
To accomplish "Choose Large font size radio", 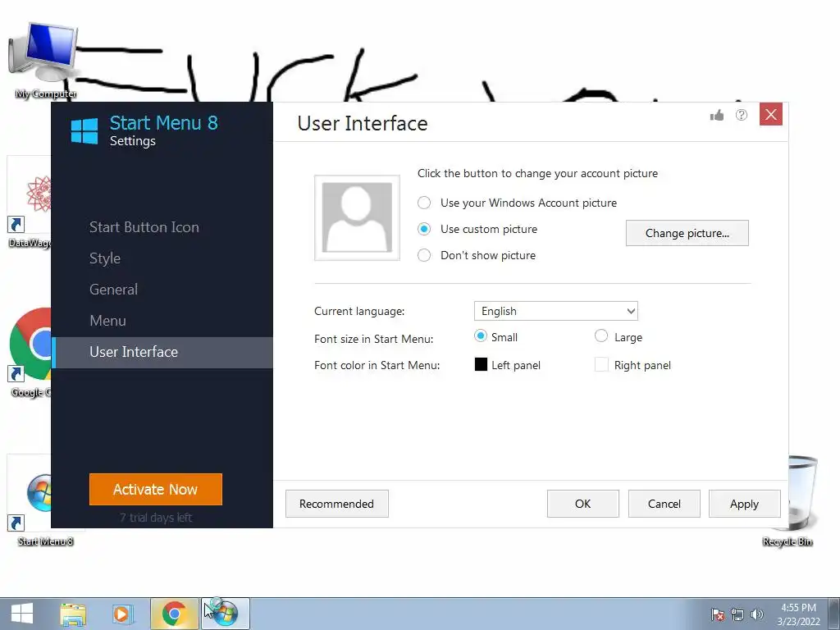I will pyautogui.click(x=601, y=336).
